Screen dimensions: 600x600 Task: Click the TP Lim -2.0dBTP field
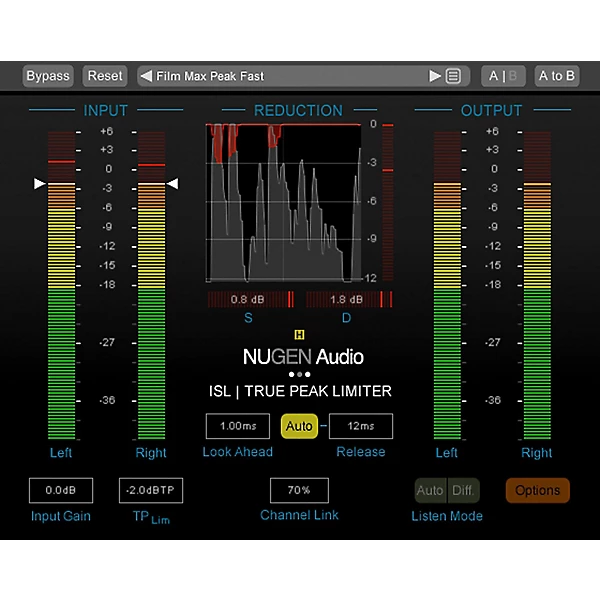[151, 491]
